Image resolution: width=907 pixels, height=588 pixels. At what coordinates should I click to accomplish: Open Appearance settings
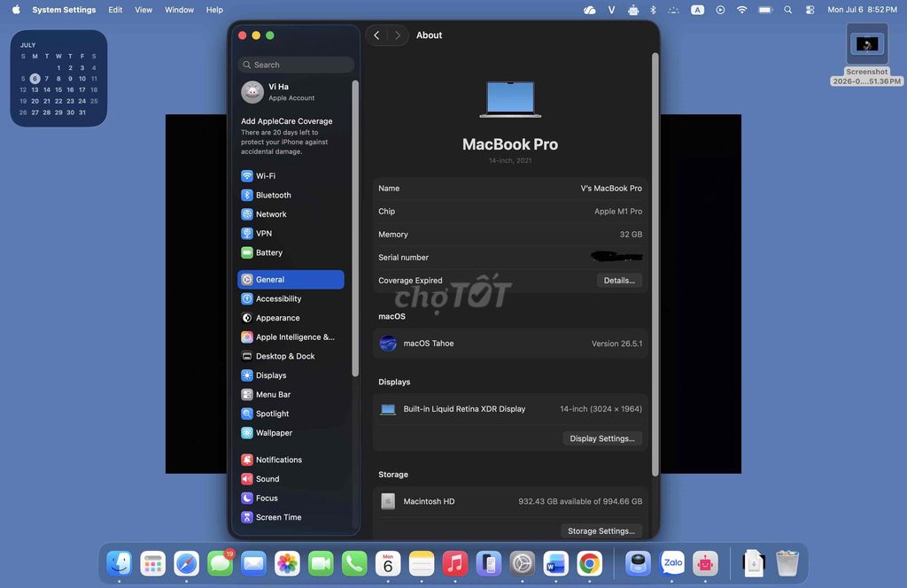point(291,317)
